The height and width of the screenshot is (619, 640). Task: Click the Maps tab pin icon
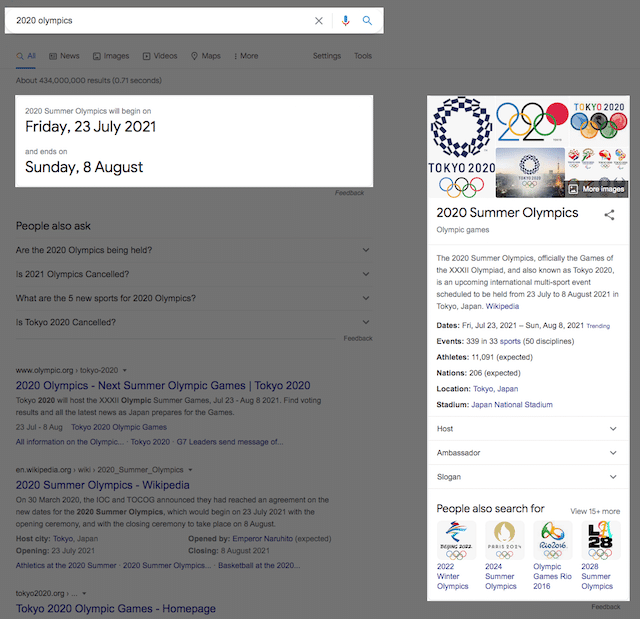point(194,56)
